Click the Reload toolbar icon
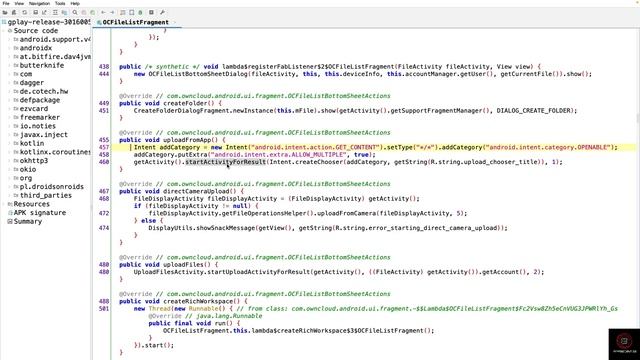 pos(24,12)
